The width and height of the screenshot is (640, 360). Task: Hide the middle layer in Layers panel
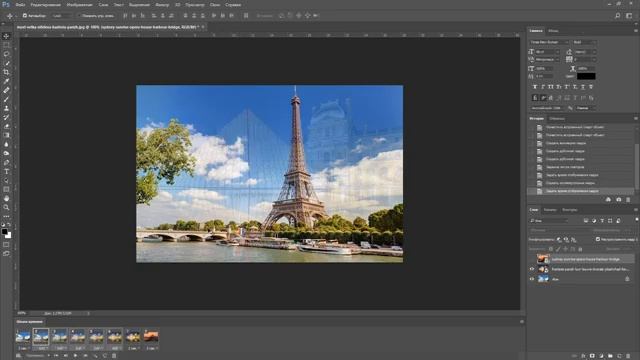click(x=532, y=269)
